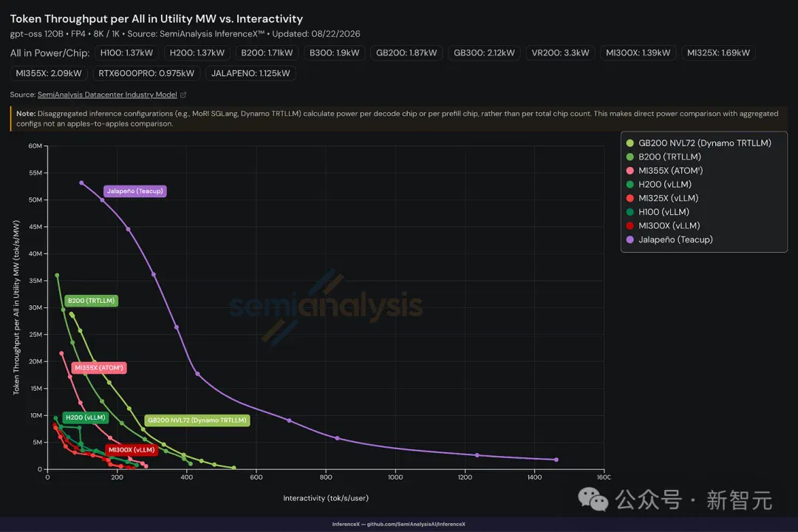Click the external link icon beside source
This screenshot has width=798, height=532.
(183, 95)
